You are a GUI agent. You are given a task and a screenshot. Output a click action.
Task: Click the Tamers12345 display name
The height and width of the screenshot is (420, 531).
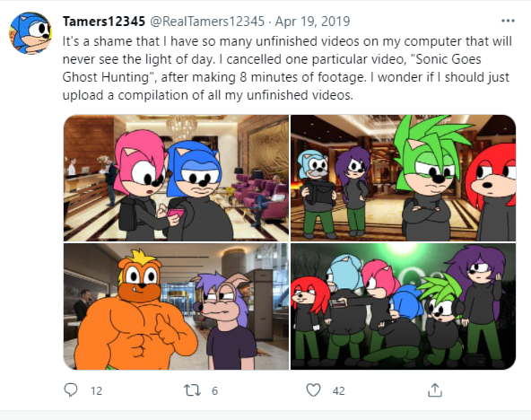(x=104, y=22)
